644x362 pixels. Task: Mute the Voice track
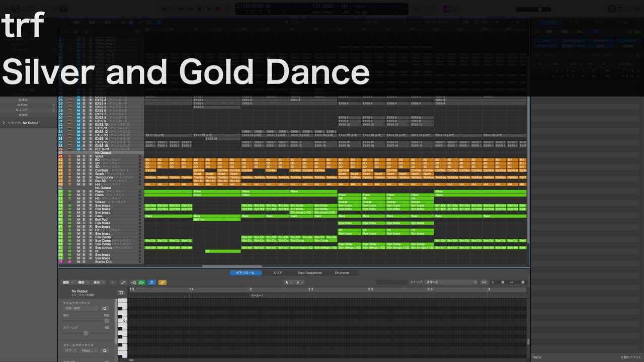coord(78,156)
